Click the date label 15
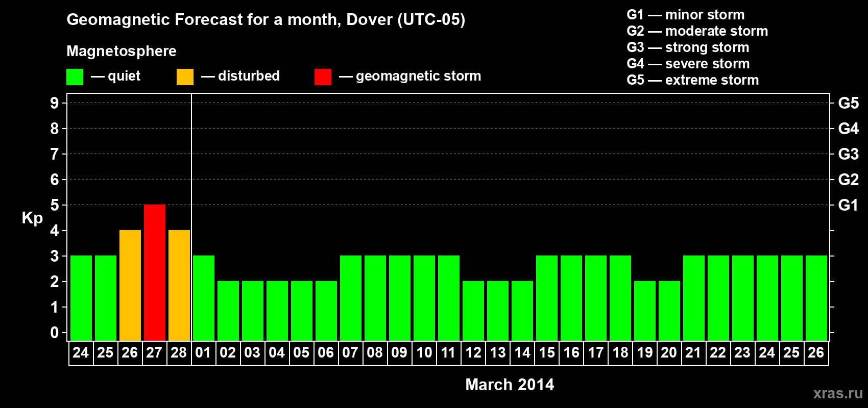868x408 pixels. (x=547, y=353)
